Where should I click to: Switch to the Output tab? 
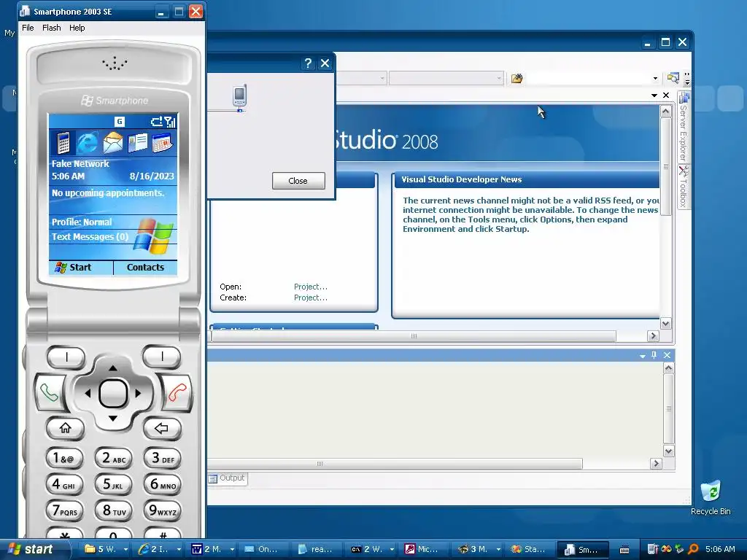pyautogui.click(x=228, y=478)
